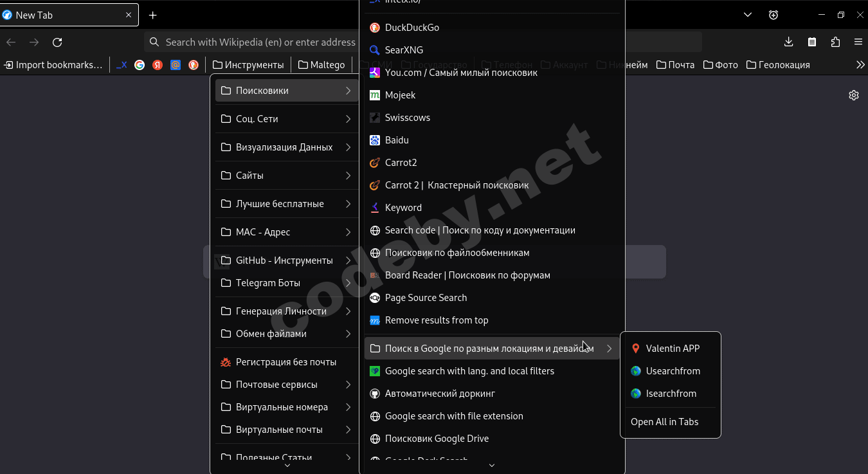Expand the Визуализация Данных folder
Viewport: 868px width, 474px height.
(x=286, y=147)
